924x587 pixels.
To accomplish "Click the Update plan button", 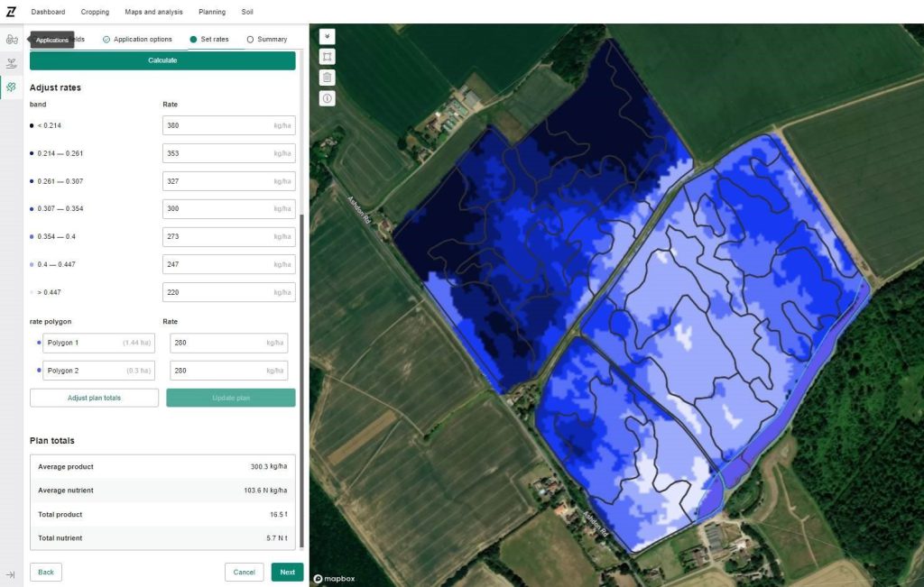I will (x=231, y=398).
